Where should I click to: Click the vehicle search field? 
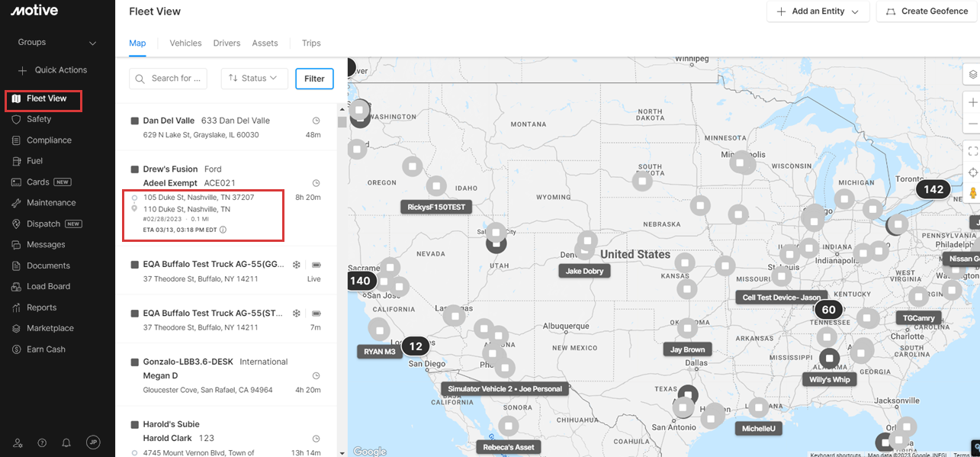[x=169, y=79]
